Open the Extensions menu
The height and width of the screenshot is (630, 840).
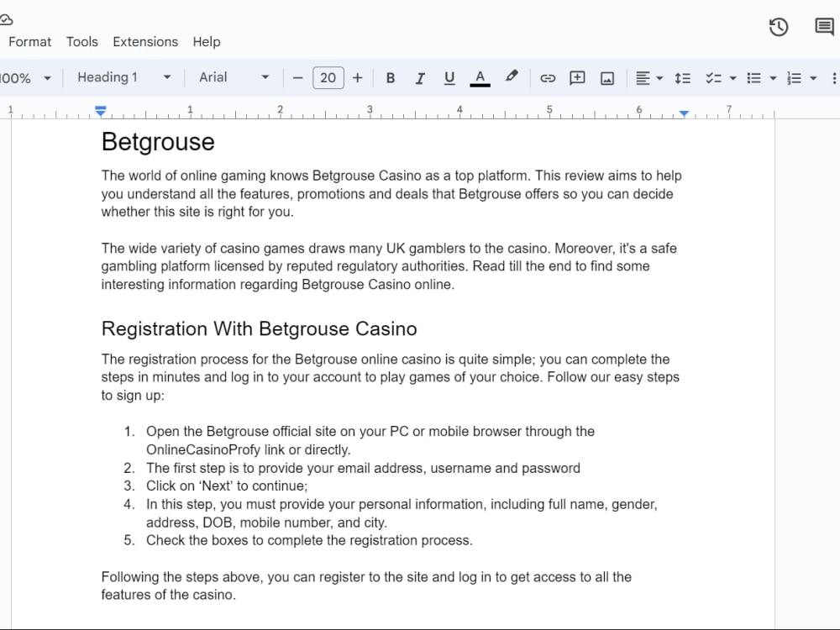(145, 42)
